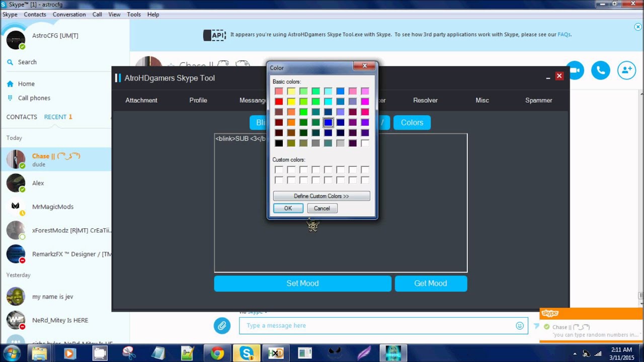This screenshot has width=644, height=362.
Task: Start a voice call using phone icon
Action: (x=601, y=70)
